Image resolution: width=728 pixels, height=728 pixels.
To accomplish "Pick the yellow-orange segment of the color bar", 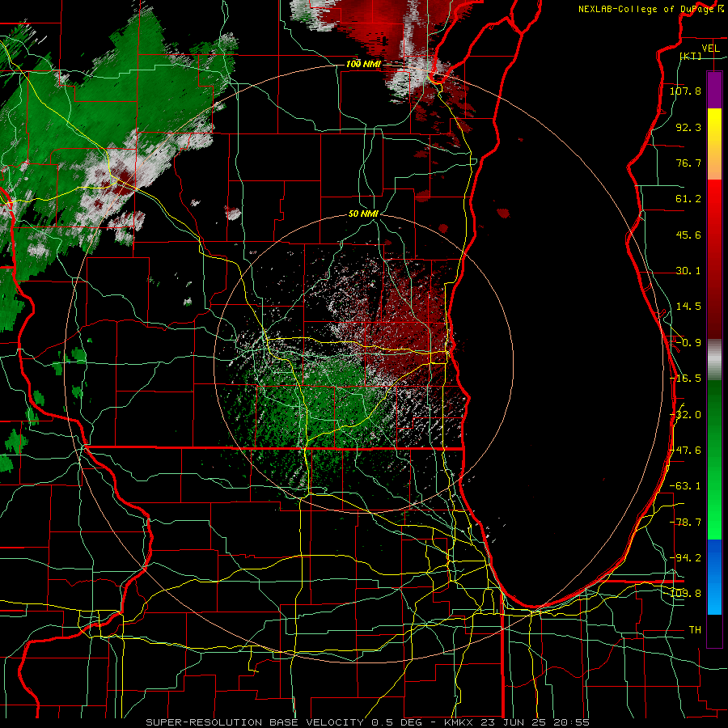I will (714, 145).
